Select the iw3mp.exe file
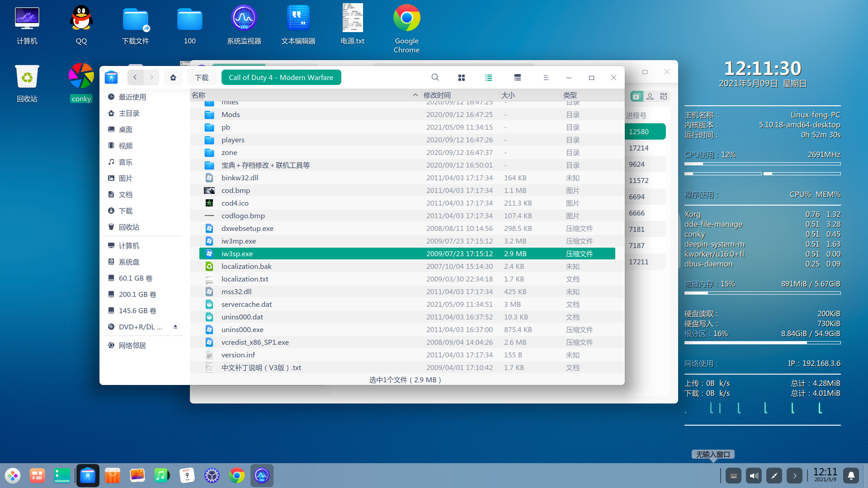The width and height of the screenshot is (868, 488). [238, 241]
